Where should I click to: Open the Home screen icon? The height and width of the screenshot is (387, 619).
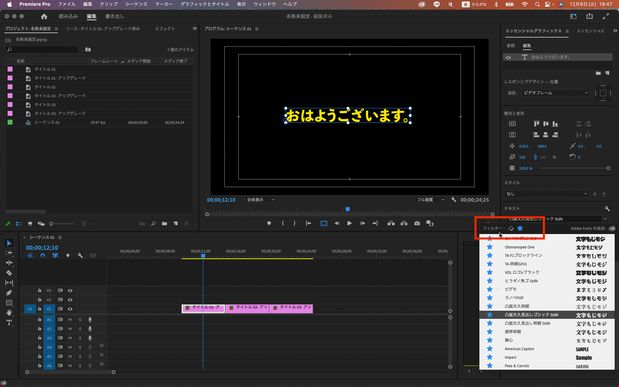click(44, 16)
